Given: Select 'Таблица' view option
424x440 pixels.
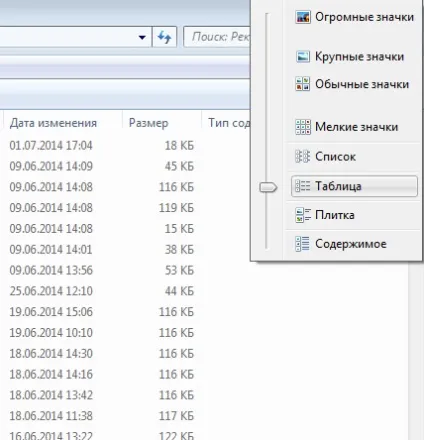Looking at the screenshot, I should (x=354, y=186).
